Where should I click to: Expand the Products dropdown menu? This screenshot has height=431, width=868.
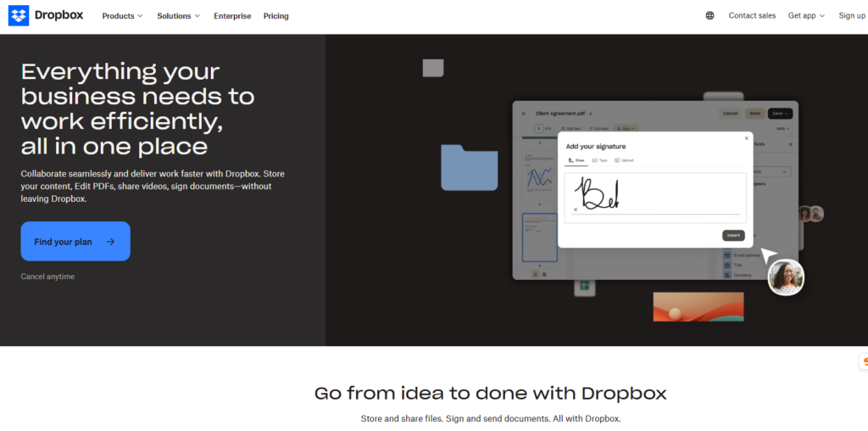[x=122, y=16]
